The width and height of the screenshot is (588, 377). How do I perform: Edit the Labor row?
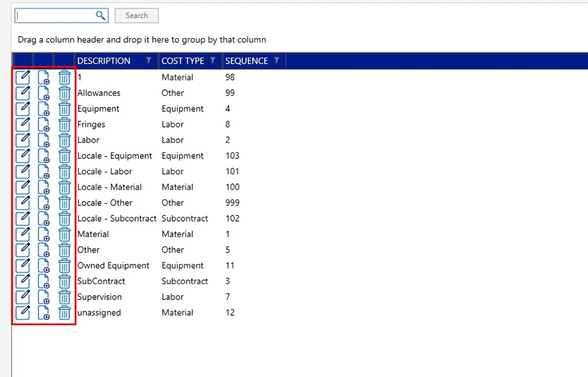[x=22, y=140]
